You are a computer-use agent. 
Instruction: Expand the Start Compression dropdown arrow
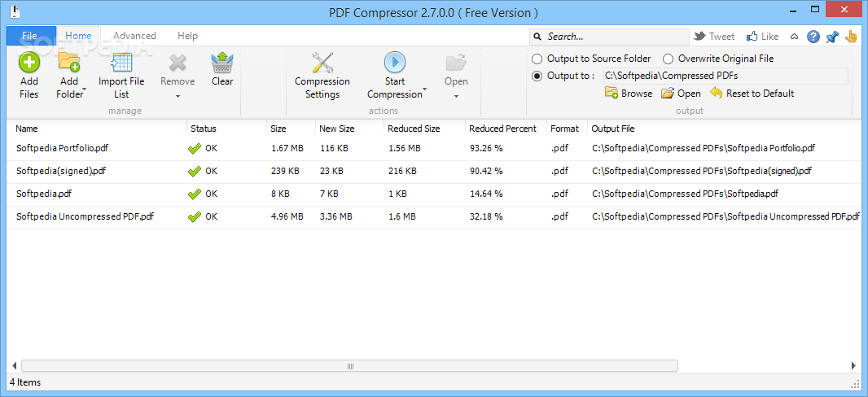[x=425, y=89]
